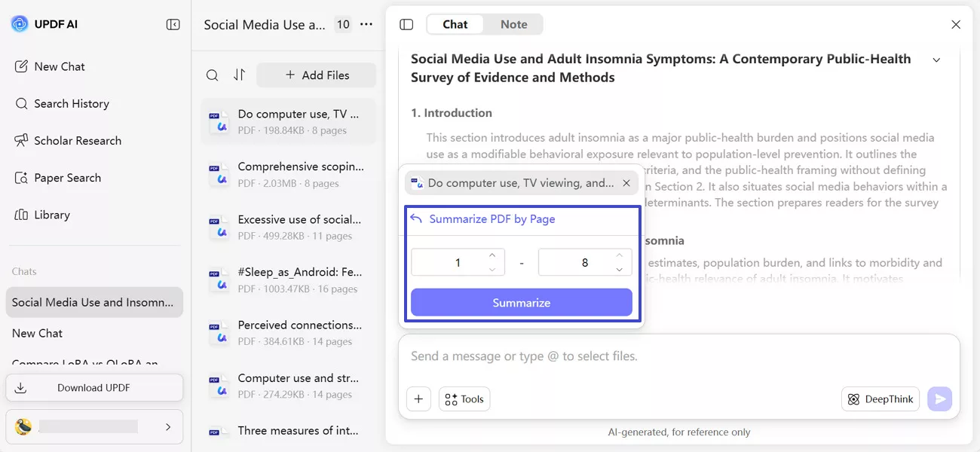Open the three-dot collection options menu

click(x=366, y=25)
